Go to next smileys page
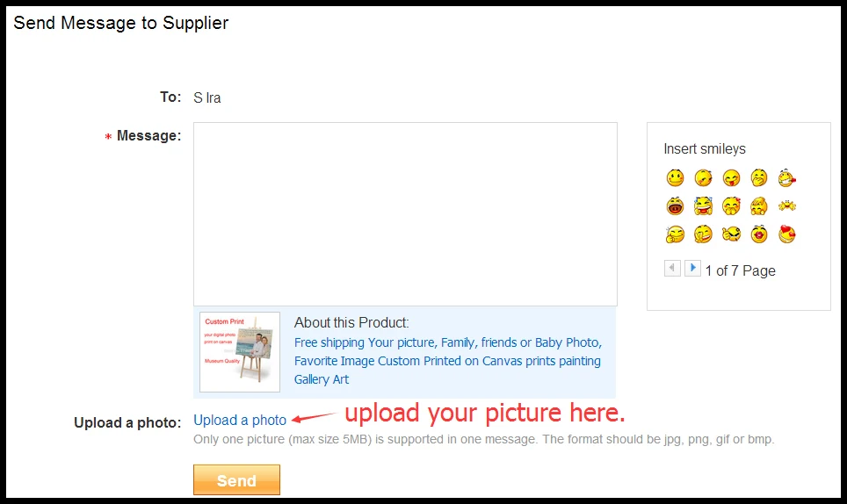 (x=692, y=268)
